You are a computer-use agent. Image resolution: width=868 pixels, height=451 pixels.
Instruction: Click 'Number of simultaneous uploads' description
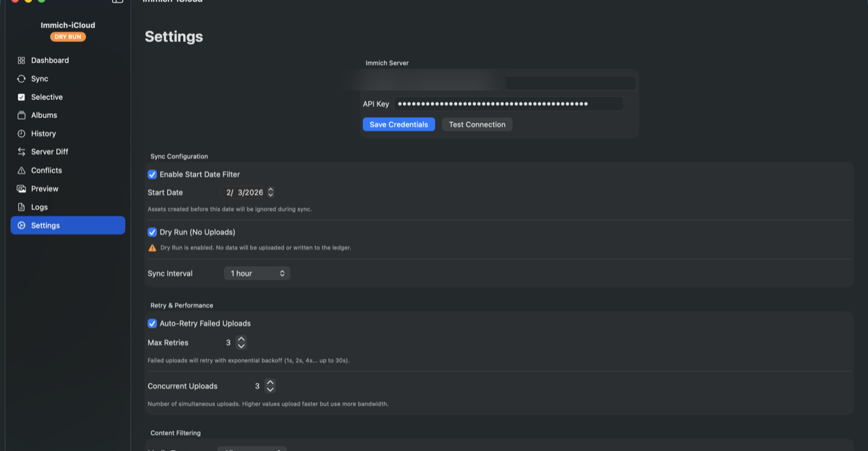point(268,404)
